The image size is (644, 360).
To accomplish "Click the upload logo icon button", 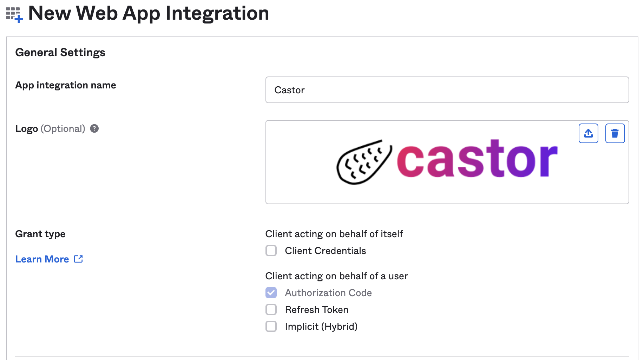I will [x=588, y=133].
